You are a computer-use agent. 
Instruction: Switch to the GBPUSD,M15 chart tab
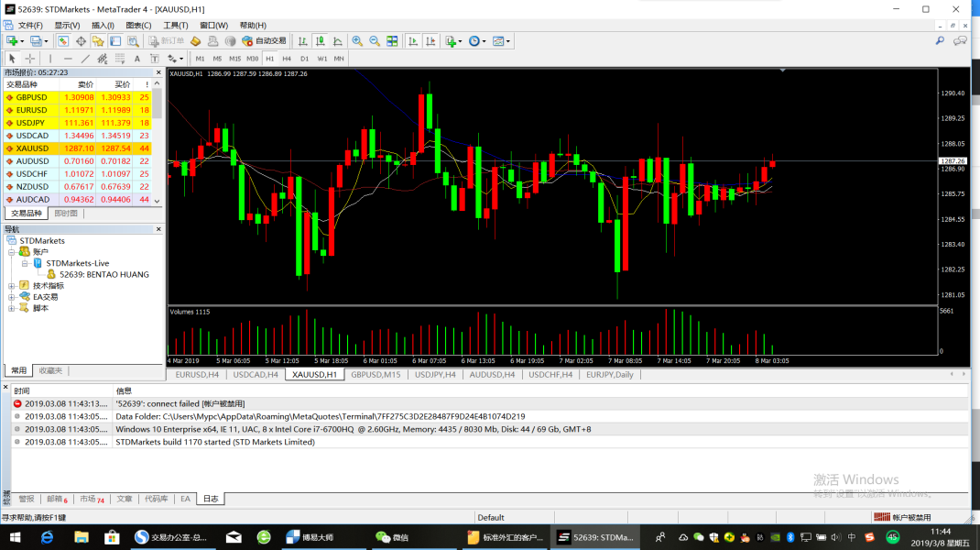[376, 374]
